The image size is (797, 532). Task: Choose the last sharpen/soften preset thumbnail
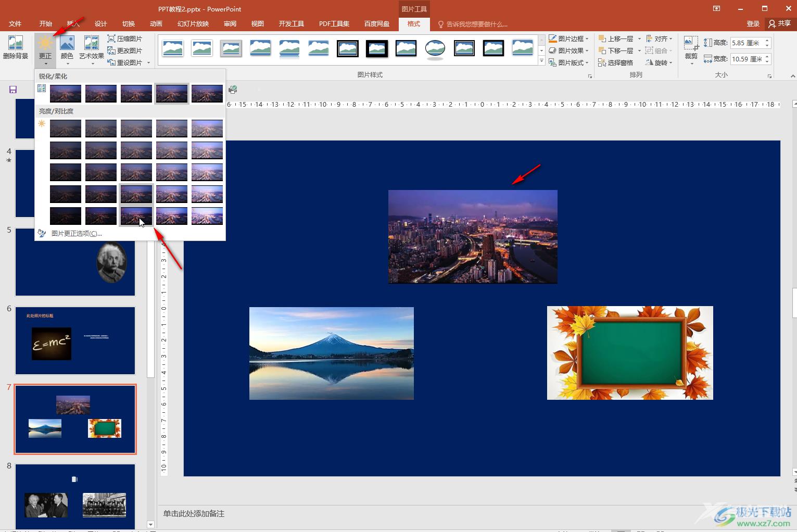(207, 94)
